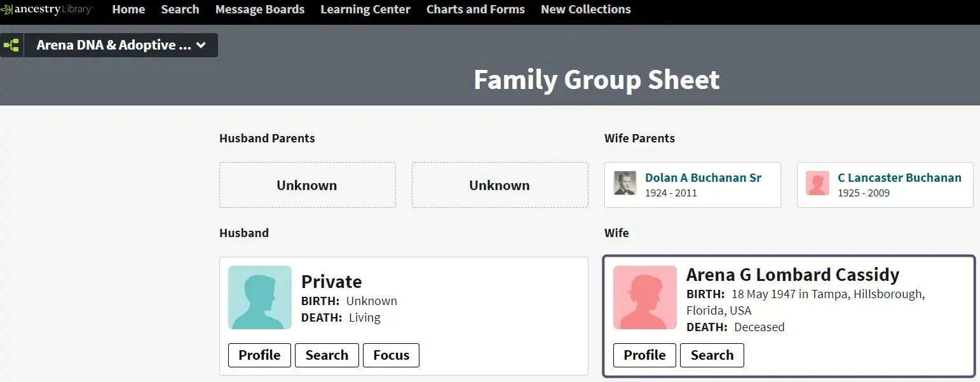Go to Message Boards
The image size is (980, 382).
click(x=260, y=10)
